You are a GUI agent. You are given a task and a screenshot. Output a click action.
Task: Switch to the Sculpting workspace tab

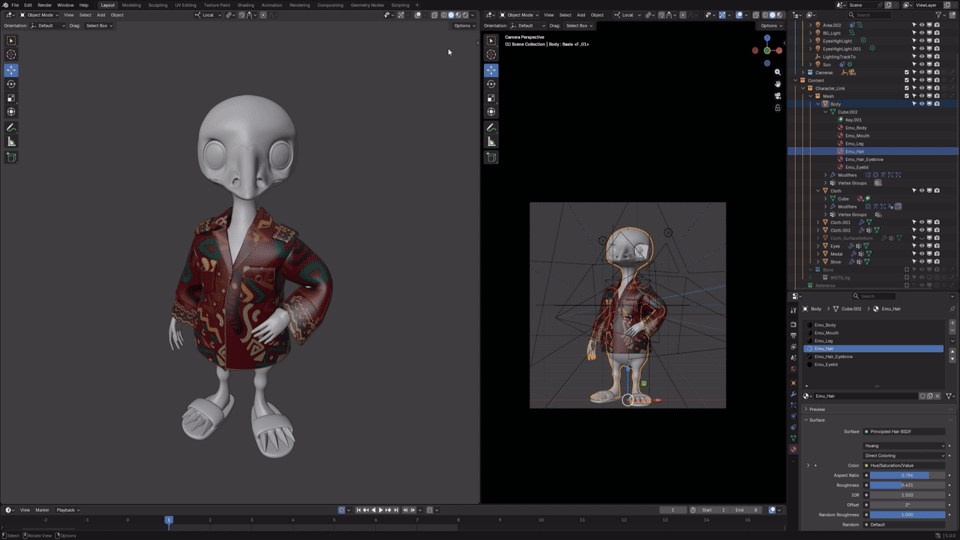pyautogui.click(x=157, y=5)
